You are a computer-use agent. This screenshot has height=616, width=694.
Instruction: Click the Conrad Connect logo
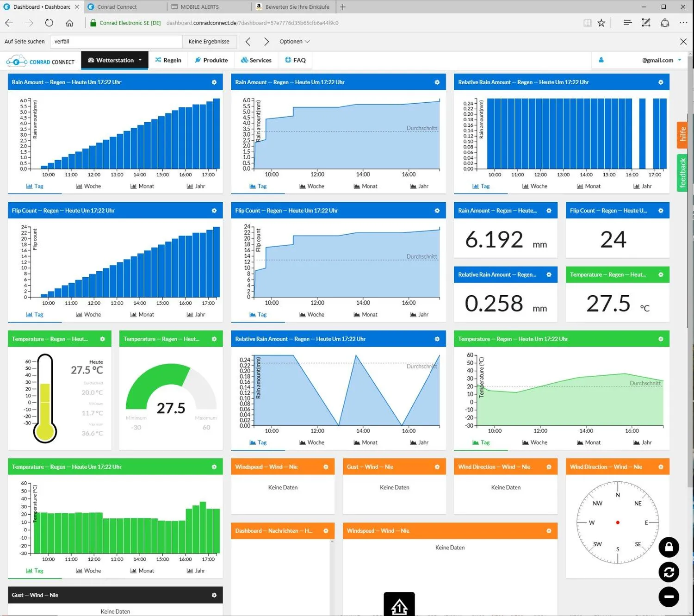(x=40, y=61)
